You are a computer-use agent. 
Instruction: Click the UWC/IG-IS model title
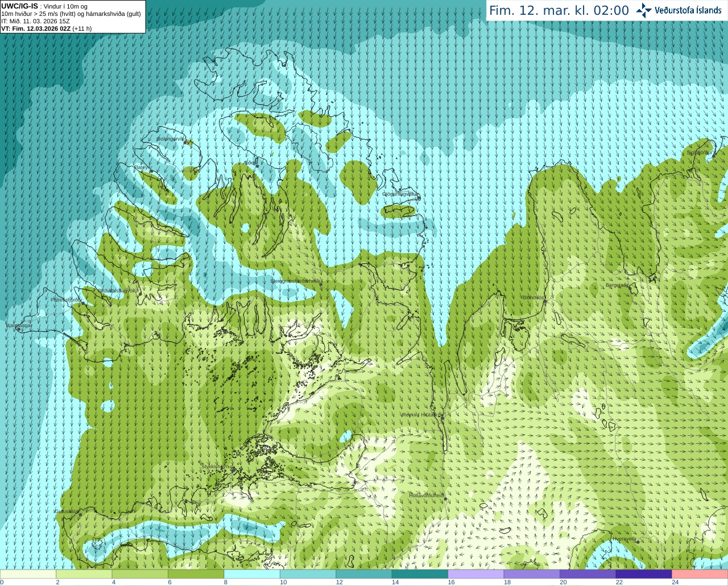click(x=19, y=6)
